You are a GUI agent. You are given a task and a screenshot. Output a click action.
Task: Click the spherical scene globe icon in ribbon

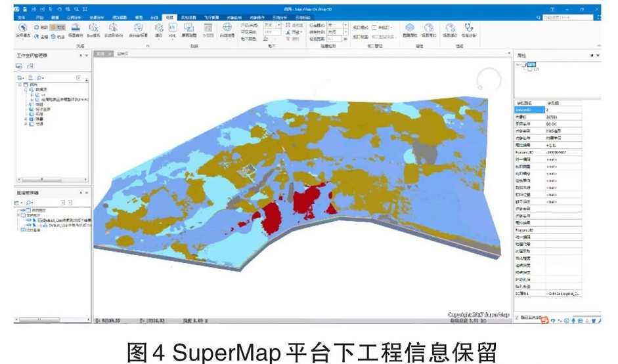pyautogui.click(x=23, y=28)
